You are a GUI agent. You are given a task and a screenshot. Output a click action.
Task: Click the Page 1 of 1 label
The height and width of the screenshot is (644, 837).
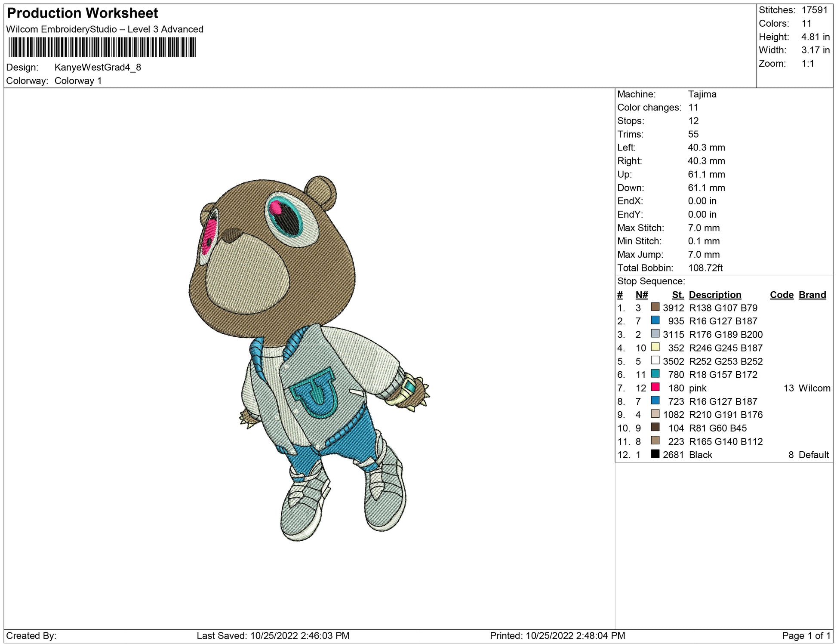(x=806, y=635)
